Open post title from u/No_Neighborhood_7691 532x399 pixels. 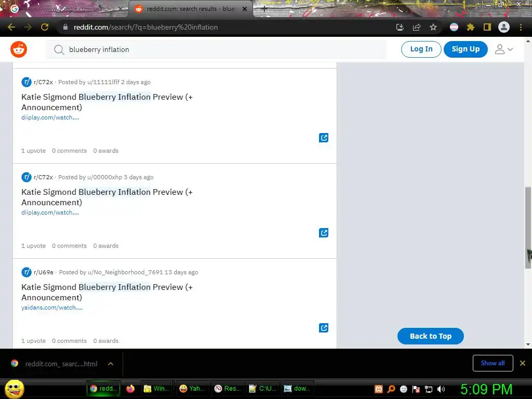(107, 292)
